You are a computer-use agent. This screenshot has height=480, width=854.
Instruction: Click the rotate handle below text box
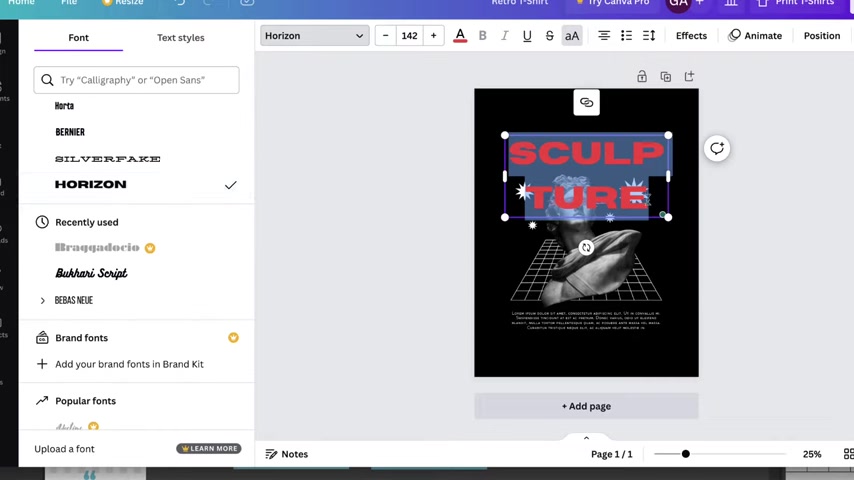point(586,248)
